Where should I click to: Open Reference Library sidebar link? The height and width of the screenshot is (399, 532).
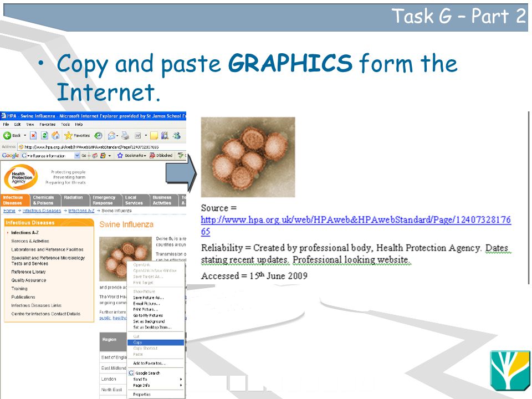(x=28, y=272)
